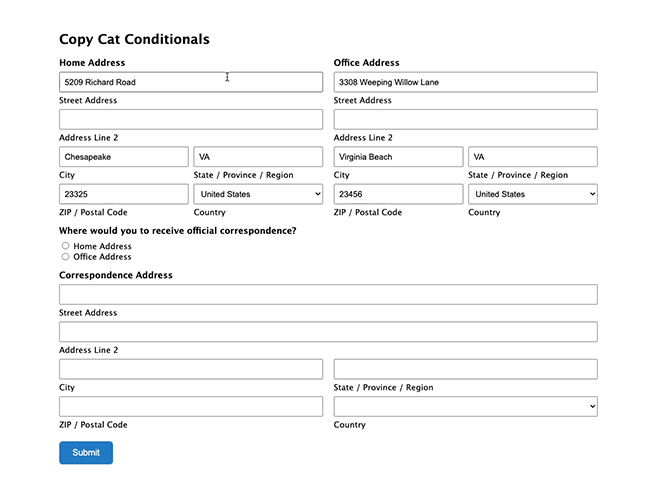Click the Correspondence ZIP / Postal Code field
The image size is (658, 494).
(x=191, y=406)
